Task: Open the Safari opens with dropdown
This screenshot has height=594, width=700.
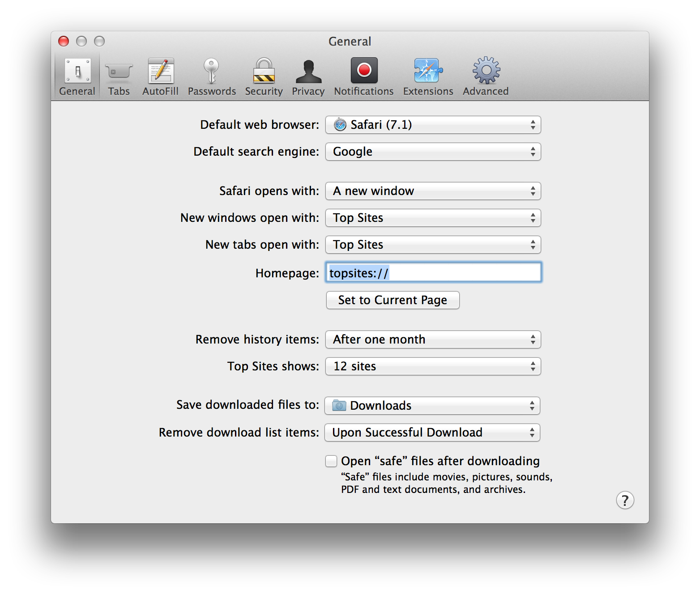Action: pos(433,191)
